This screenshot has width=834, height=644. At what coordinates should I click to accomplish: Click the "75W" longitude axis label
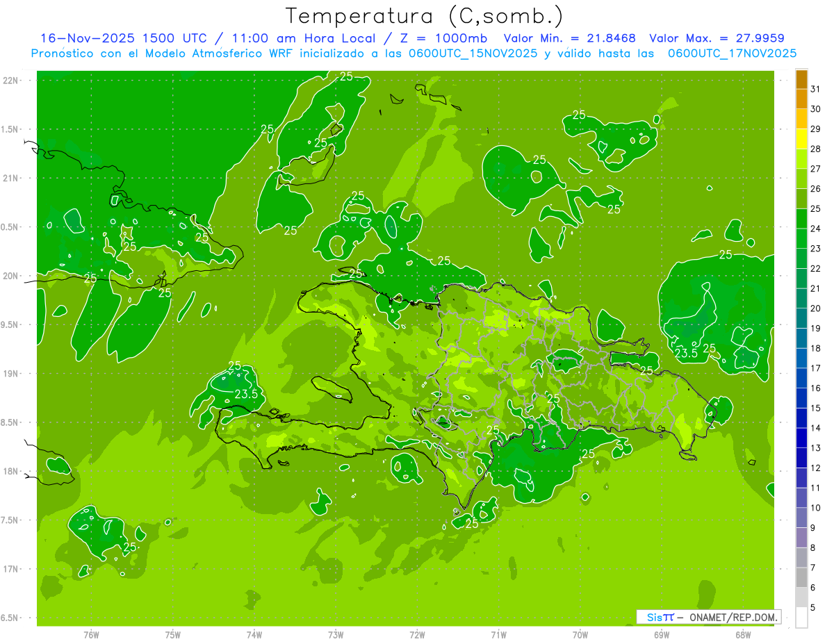[x=173, y=635]
